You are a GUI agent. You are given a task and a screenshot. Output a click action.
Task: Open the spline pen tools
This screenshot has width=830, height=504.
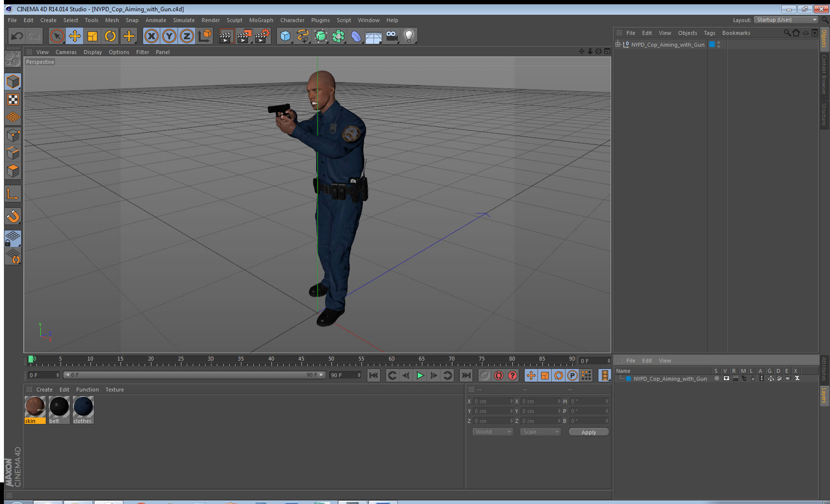tap(303, 36)
